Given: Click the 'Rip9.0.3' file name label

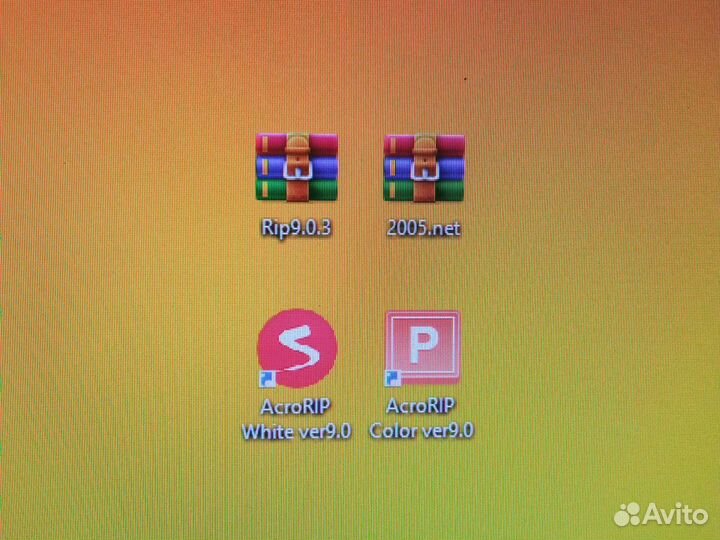Looking at the screenshot, I should click(x=296, y=227).
